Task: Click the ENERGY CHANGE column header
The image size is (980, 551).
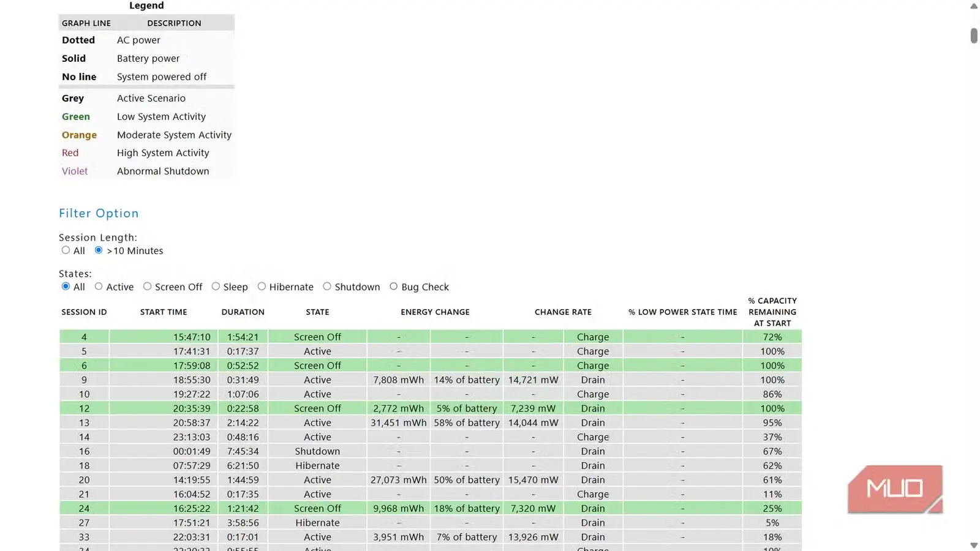Action: (435, 312)
